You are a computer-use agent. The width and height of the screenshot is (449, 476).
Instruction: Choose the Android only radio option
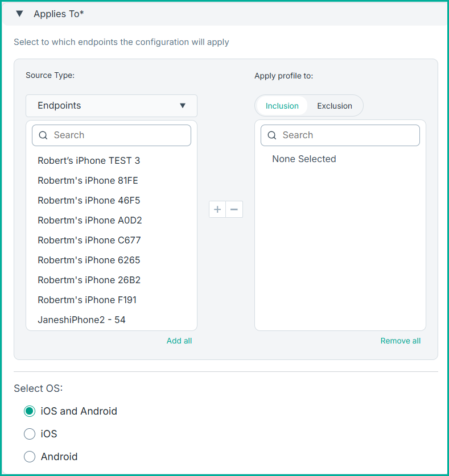pos(30,457)
